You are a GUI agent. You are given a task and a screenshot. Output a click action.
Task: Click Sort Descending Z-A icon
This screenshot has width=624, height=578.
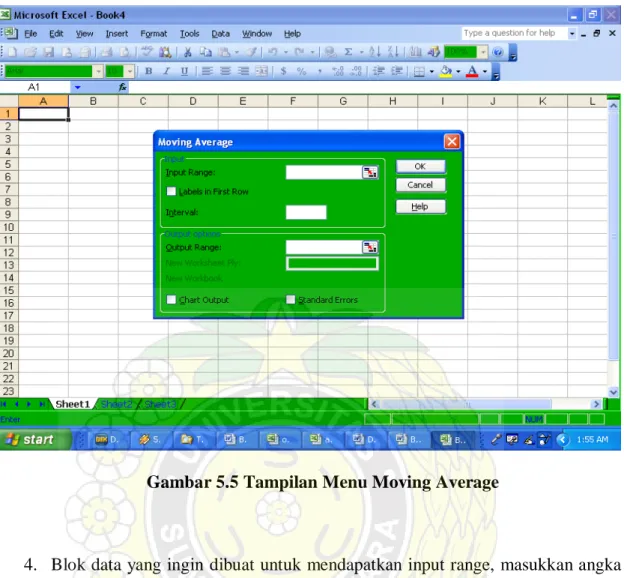[393, 52]
